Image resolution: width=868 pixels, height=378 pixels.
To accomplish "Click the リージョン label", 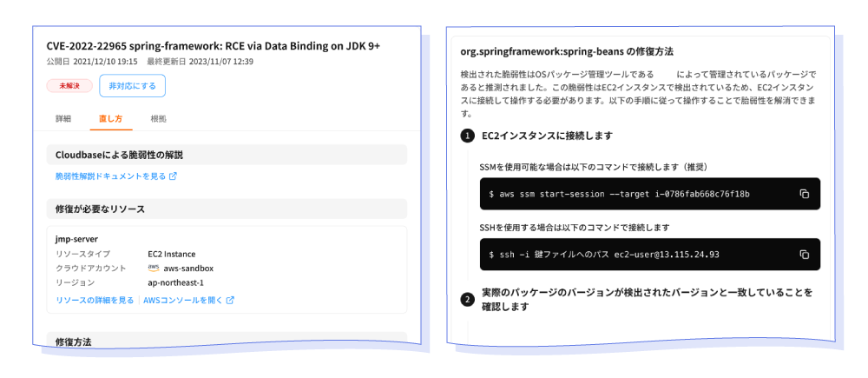I will pos(75,282).
